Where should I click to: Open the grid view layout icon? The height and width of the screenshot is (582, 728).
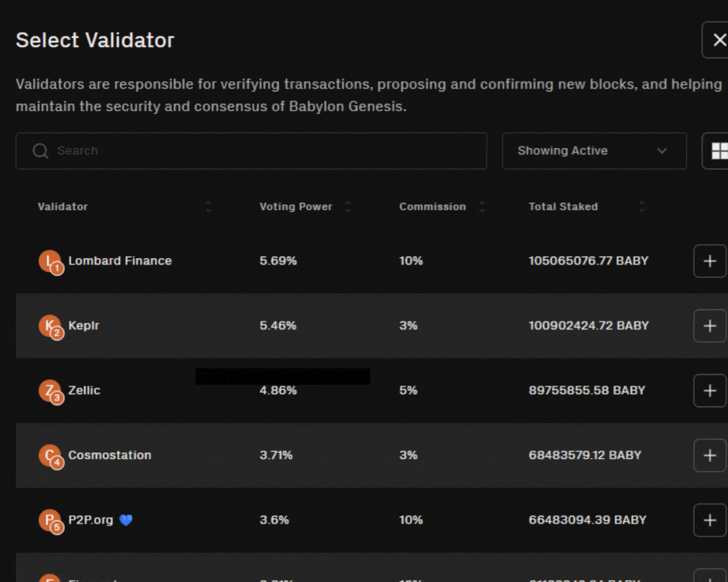(x=721, y=151)
